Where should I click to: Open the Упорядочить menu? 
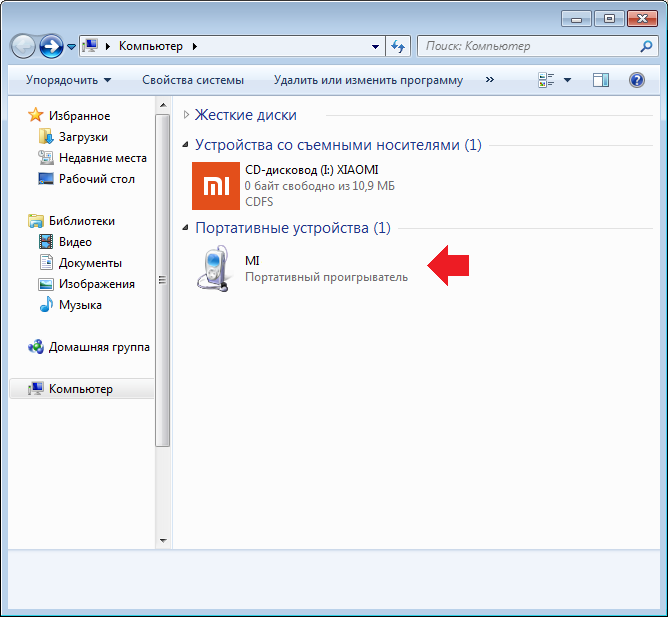coord(68,80)
